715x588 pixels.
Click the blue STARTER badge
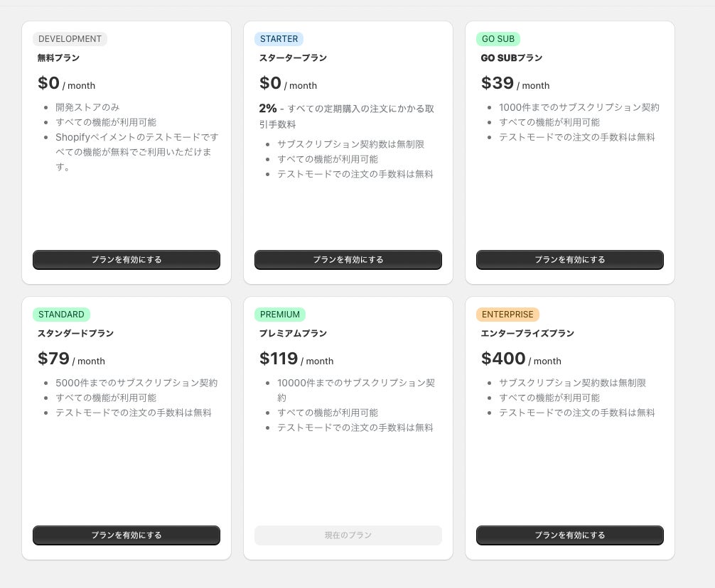(x=279, y=39)
